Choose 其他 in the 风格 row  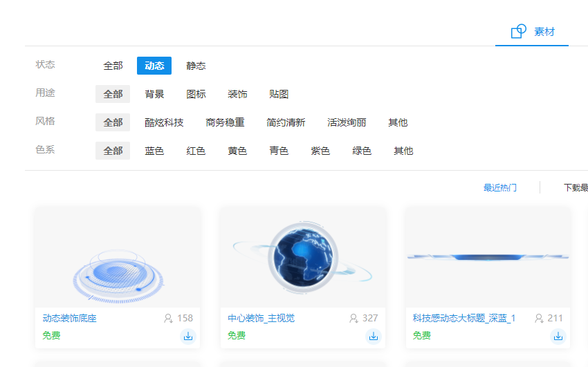tap(398, 122)
